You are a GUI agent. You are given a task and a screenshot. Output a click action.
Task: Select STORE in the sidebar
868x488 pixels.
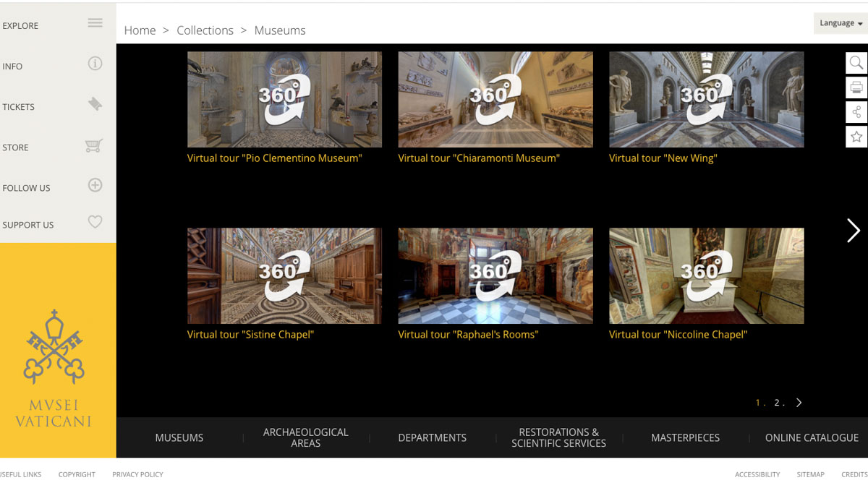[15, 147]
